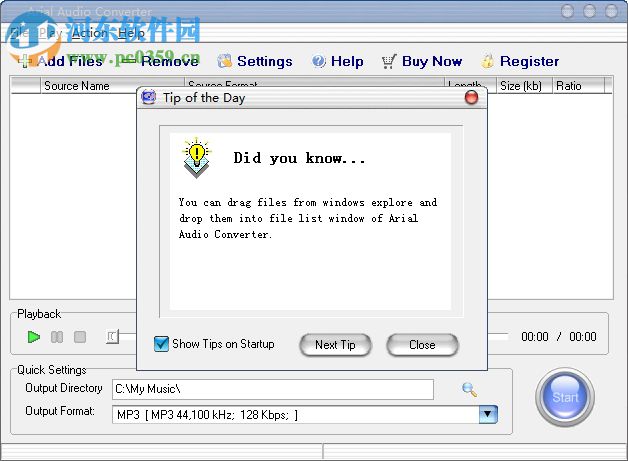This screenshot has height=461, width=628.
Task: Open the Register toolbar item
Action: coord(520,61)
